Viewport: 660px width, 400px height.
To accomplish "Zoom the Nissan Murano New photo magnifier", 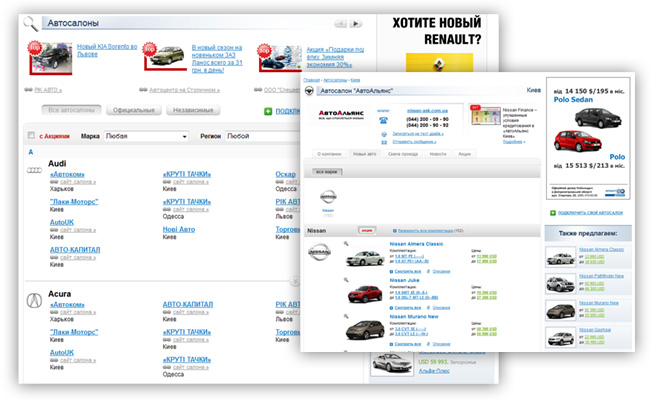I will tap(346, 316).
